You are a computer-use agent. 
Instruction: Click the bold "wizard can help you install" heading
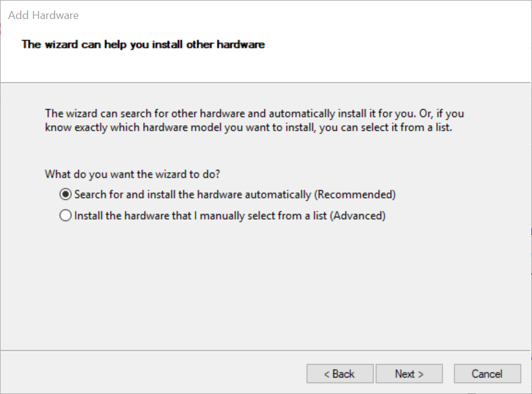(x=143, y=44)
